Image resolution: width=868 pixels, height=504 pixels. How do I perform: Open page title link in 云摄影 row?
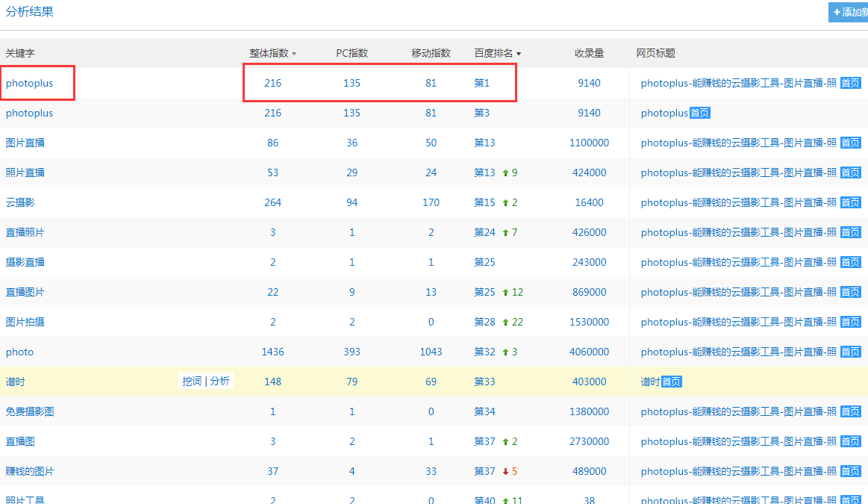click(739, 202)
